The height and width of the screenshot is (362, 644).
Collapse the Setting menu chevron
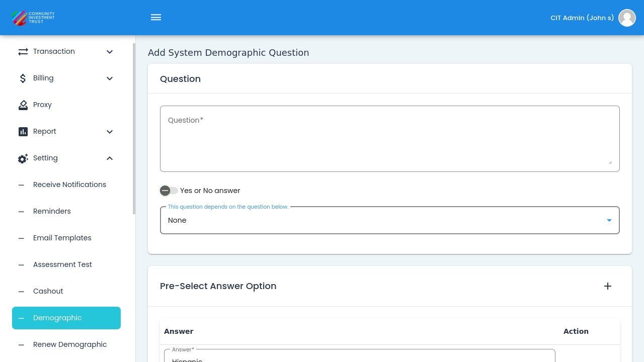110,158
